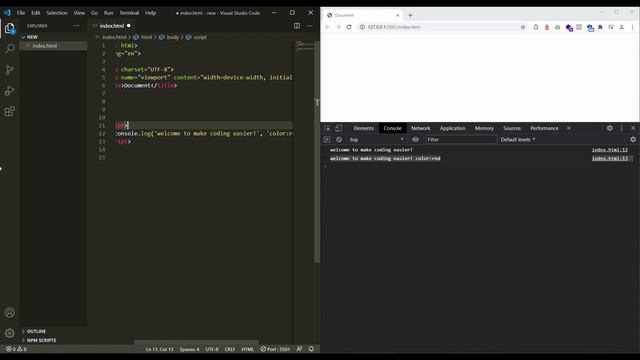Open editor More Actions ellipsis
Screen dimensions: 640x360
coord(309,26)
